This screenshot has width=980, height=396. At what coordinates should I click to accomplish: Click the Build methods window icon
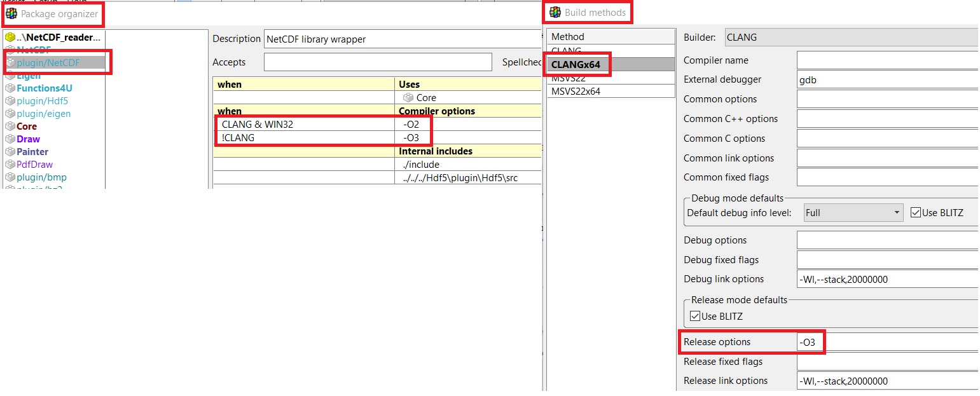(555, 13)
